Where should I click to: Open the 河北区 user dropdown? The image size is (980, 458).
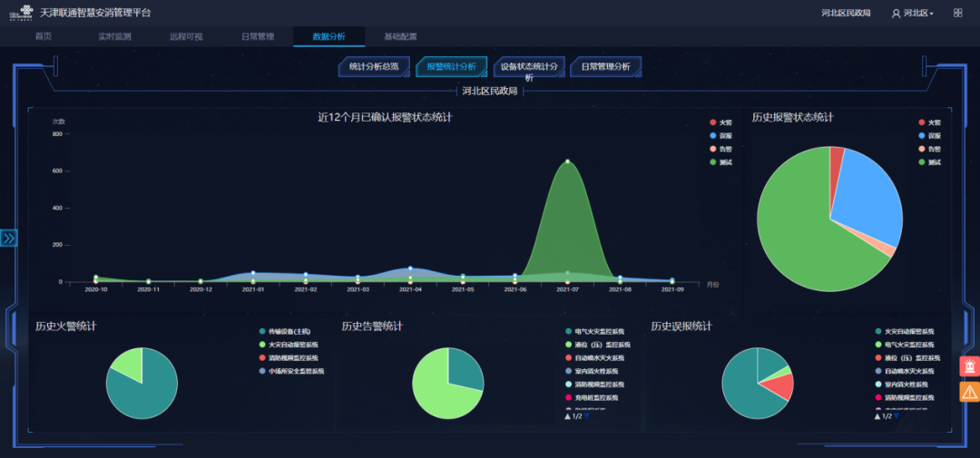918,14
